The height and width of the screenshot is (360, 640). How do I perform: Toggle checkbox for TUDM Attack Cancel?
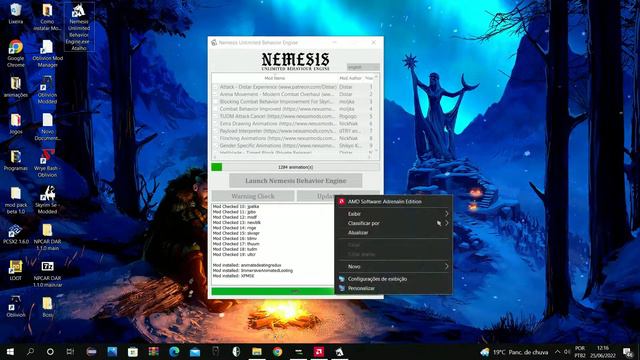pyautogui.click(x=216, y=116)
